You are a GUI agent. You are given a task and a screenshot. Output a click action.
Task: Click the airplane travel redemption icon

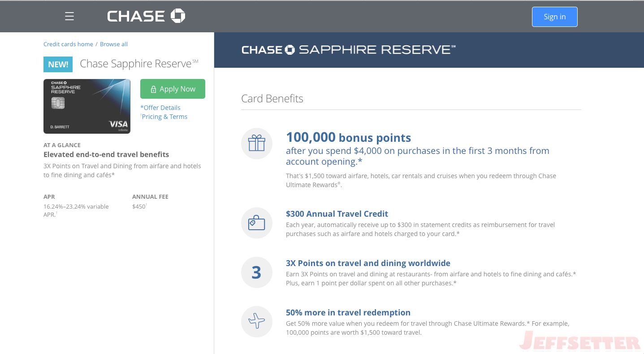(257, 322)
